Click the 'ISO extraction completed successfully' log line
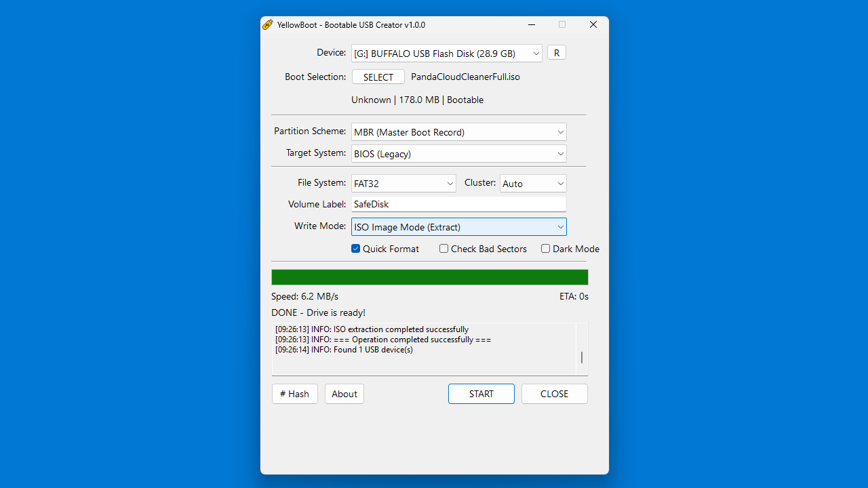This screenshot has height=488, width=868. [372, 329]
